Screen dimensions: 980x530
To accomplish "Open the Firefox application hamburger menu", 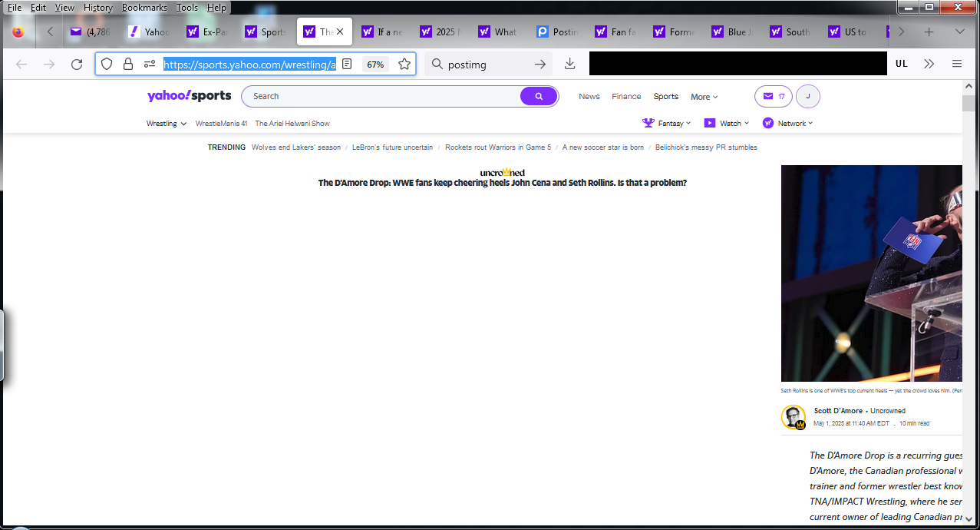I will [x=957, y=65].
